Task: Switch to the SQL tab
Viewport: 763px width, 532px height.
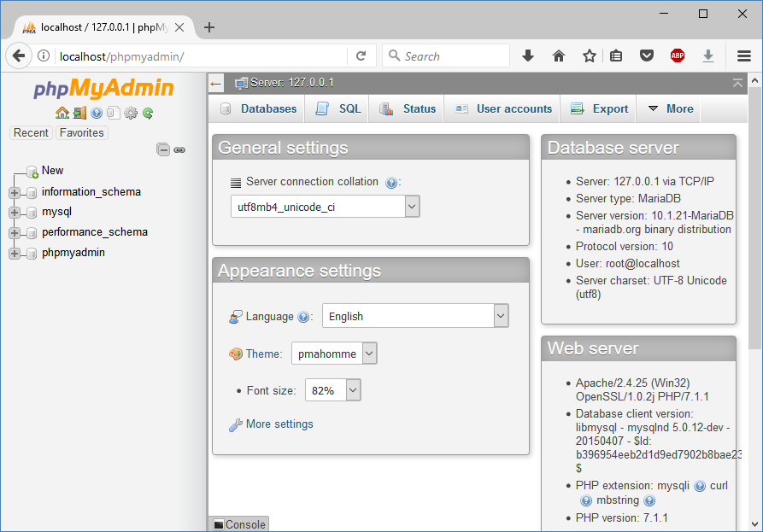Action: 339,109
